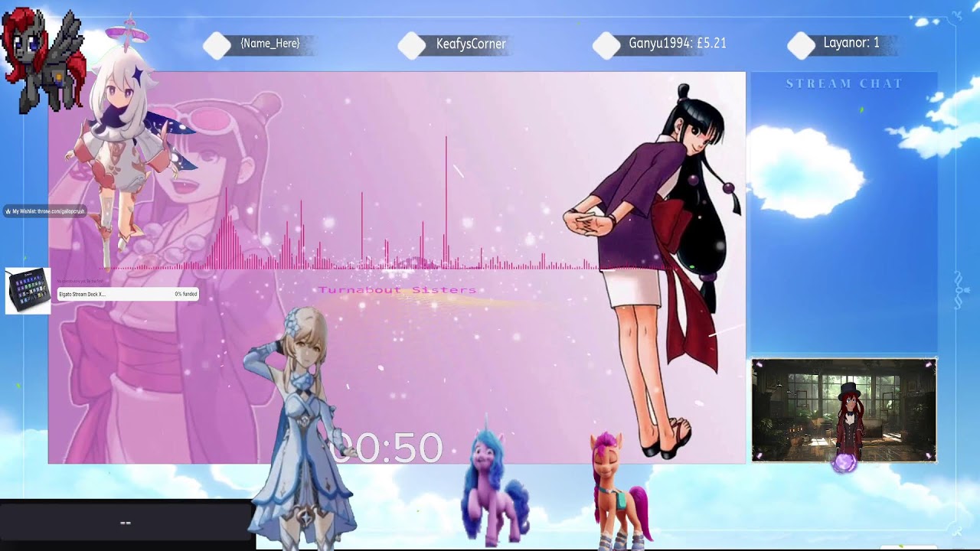Click the blue-maned unicorn pony Izzy
The width and height of the screenshot is (980, 551).
point(494,486)
